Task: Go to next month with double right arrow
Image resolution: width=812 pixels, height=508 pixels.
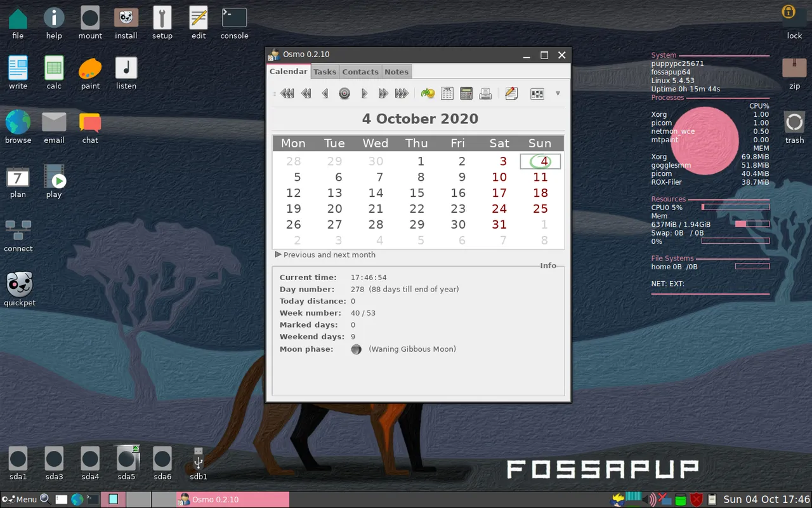Action: [383, 93]
